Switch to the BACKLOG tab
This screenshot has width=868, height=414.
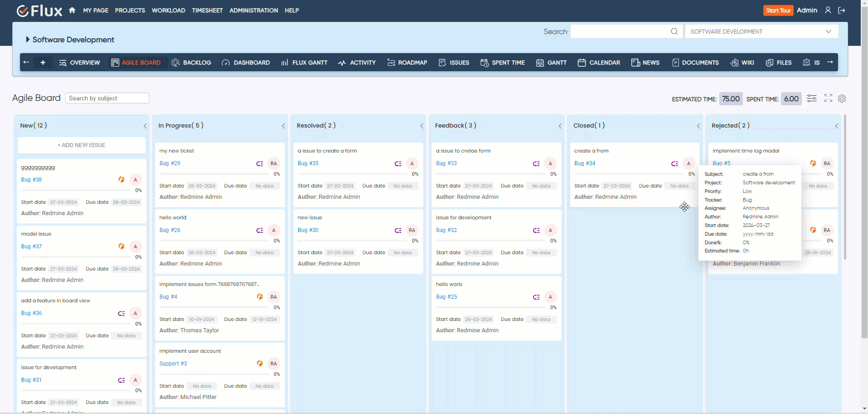(x=191, y=62)
